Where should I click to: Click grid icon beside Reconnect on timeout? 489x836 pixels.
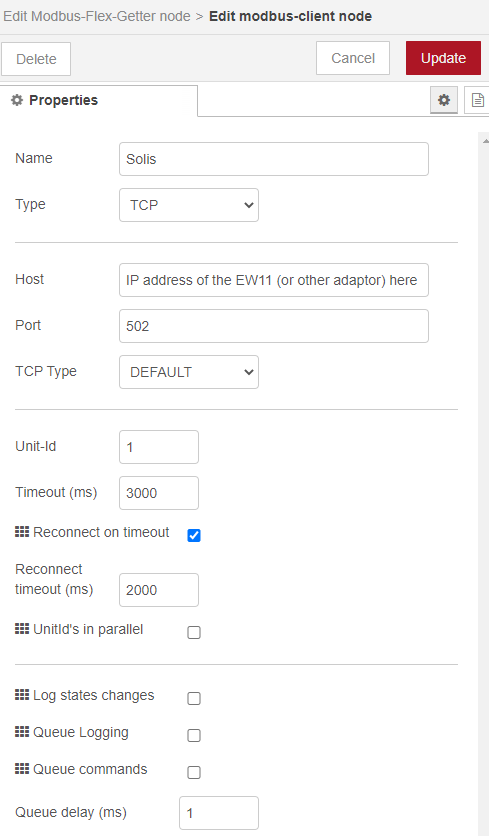pyautogui.click(x=22, y=532)
